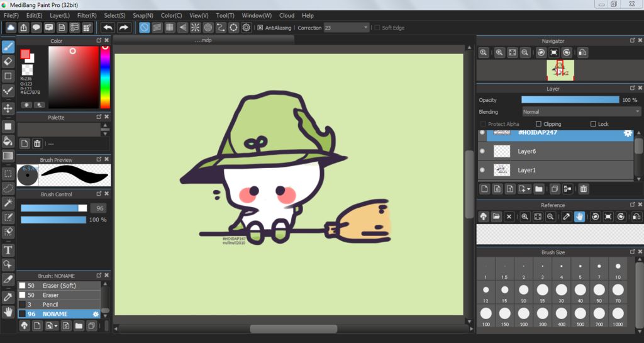
Task: Select the Lasso tool
Action: pos(8,188)
